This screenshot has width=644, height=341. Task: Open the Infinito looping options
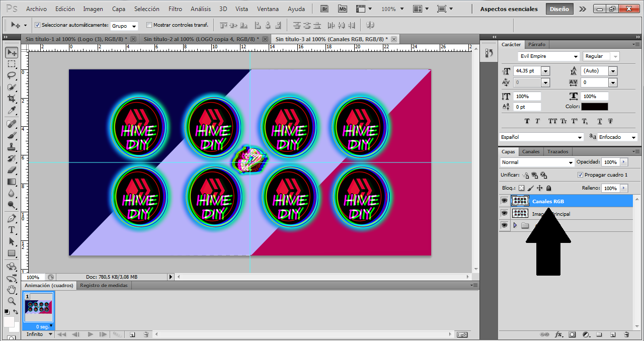[40, 334]
